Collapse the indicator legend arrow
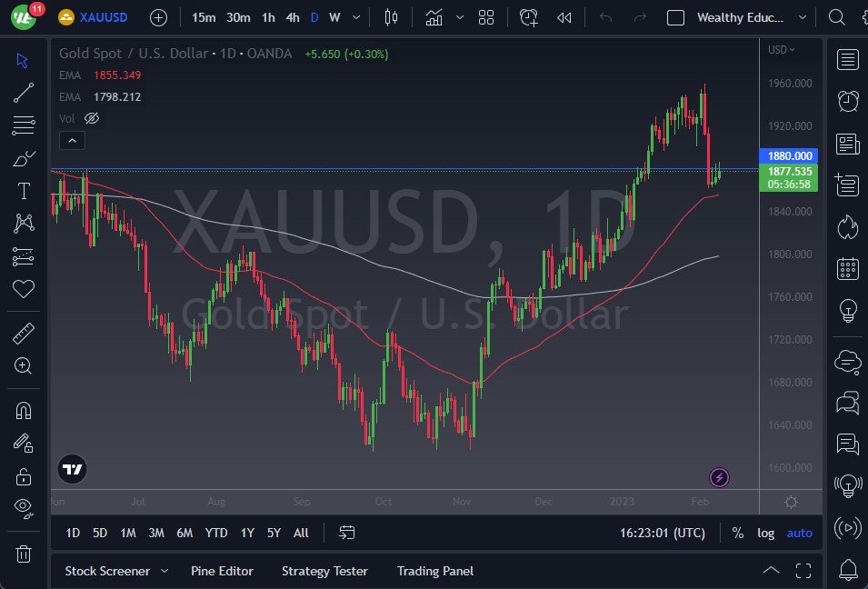Image resolution: width=868 pixels, height=589 pixels. 72,141
